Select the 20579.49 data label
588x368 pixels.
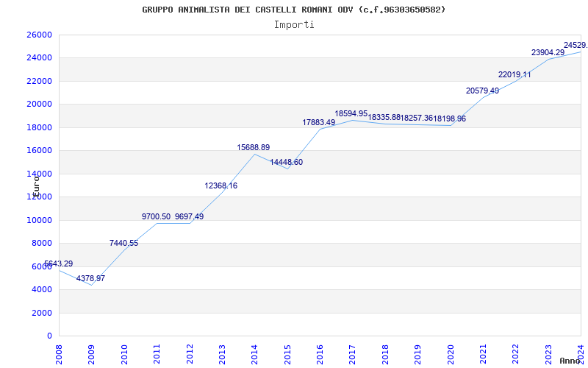click(x=482, y=91)
